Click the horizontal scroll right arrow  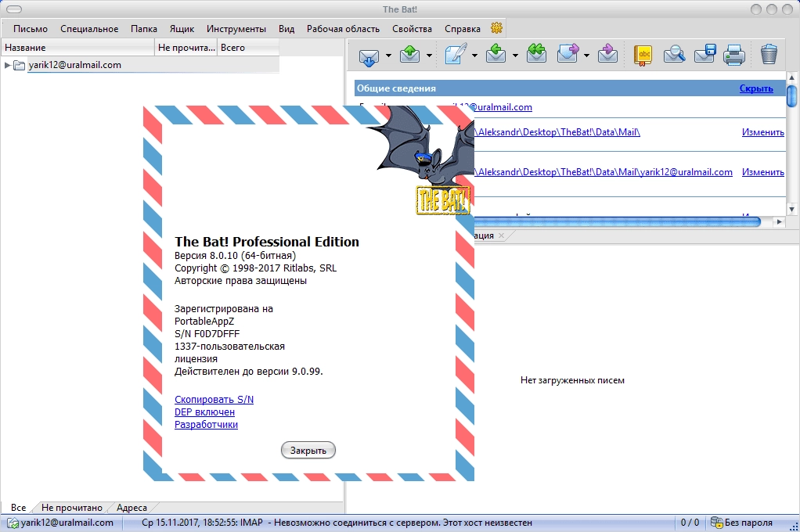(x=779, y=222)
